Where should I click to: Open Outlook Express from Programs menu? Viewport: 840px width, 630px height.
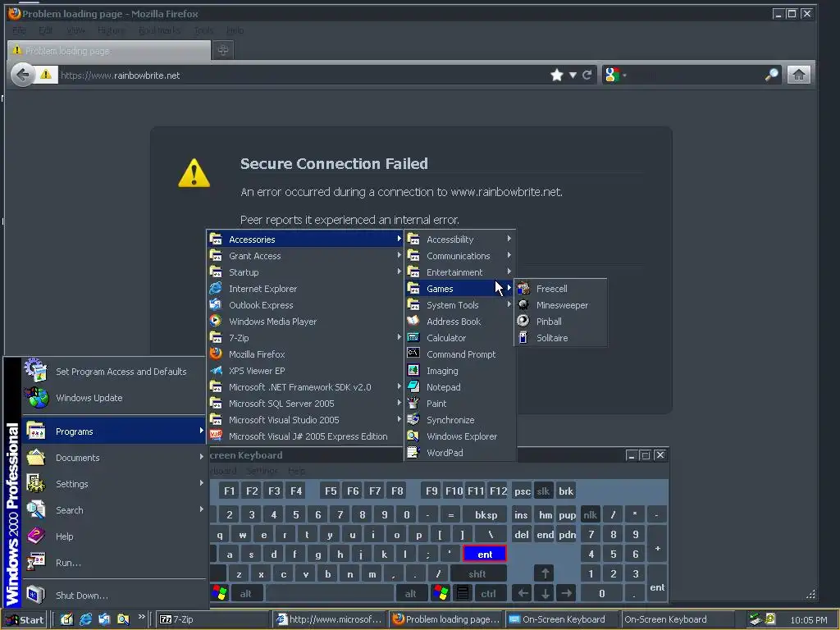(305, 305)
